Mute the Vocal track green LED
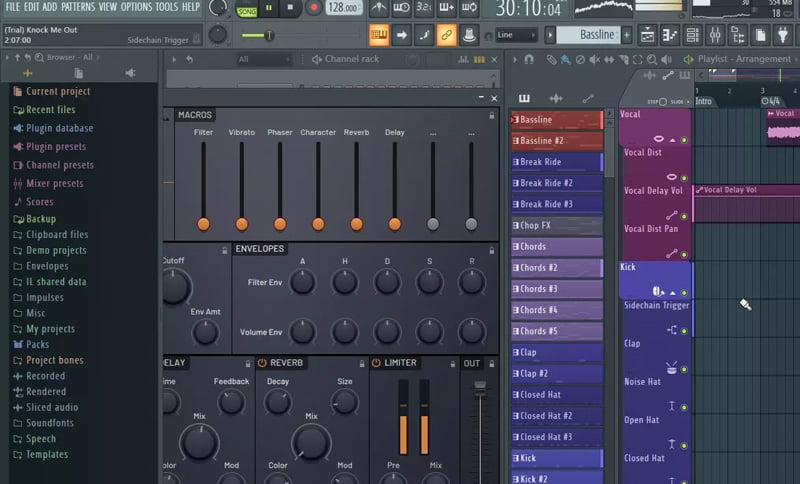This screenshot has width=800, height=484. pyautogui.click(x=684, y=140)
